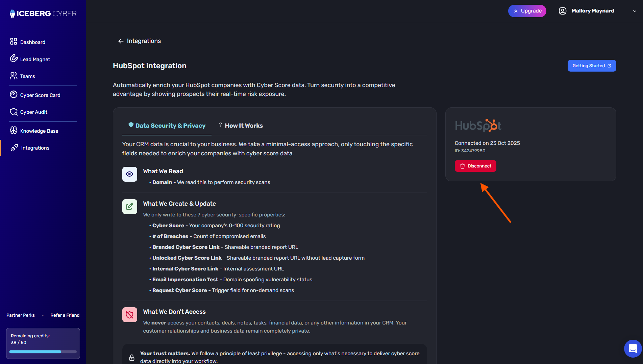This screenshot has height=364, width=643.
Task: Click the remaining credits progress bar
Action: (x=43, y=352)
